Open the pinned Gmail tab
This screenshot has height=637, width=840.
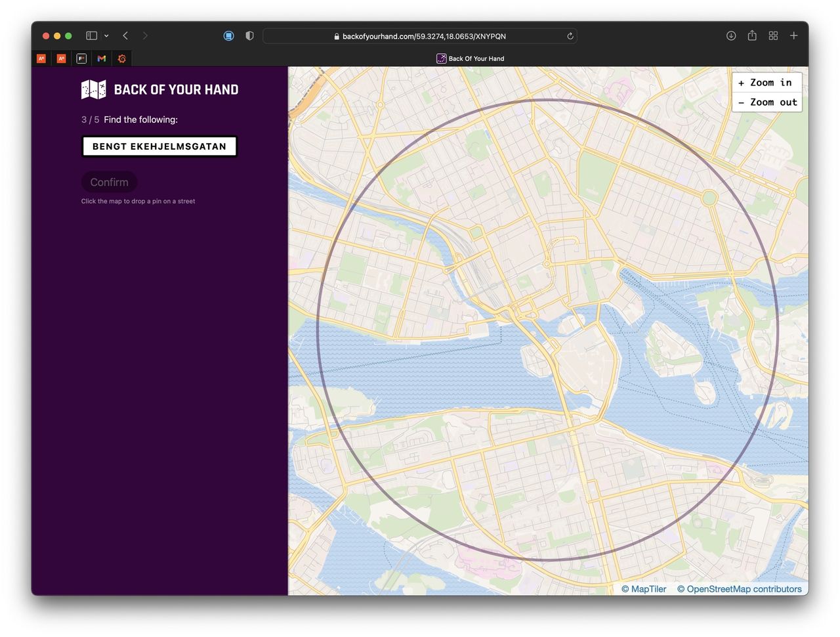pos(102,58)
